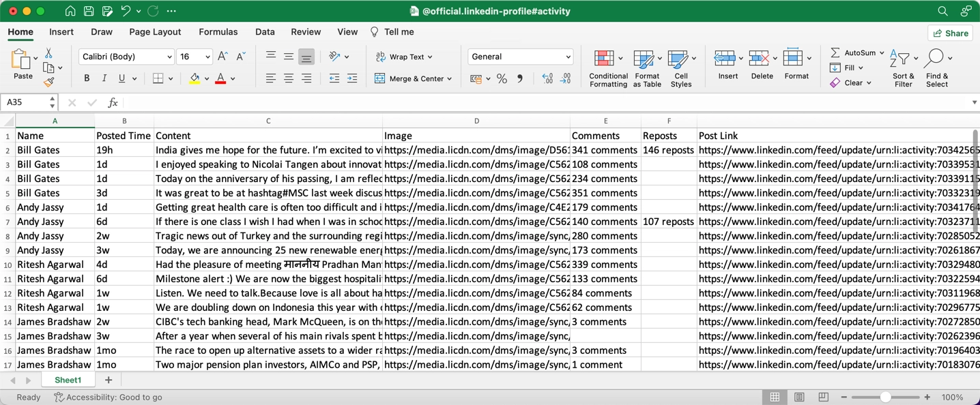Expand the AutoSum dropdown arrow
The height and width of the screenshot is (405, 980).
tap(882, 53)
